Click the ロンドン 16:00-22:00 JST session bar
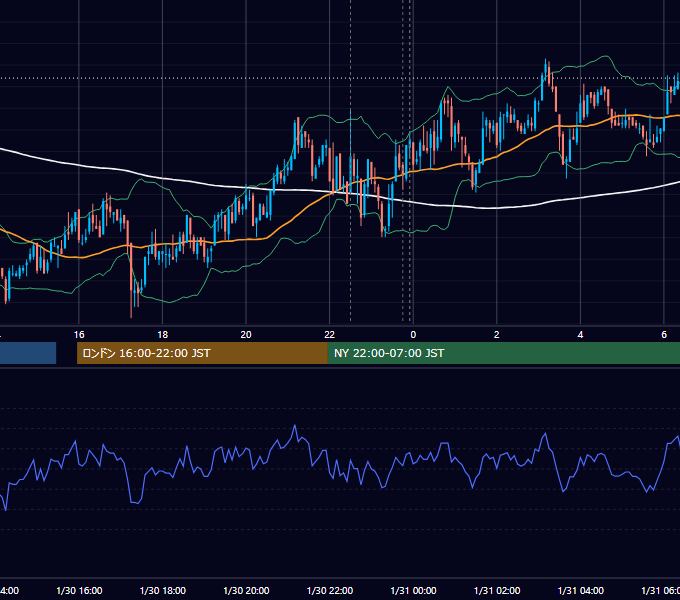Screen dimensions: 680x600 click(202, 353)
